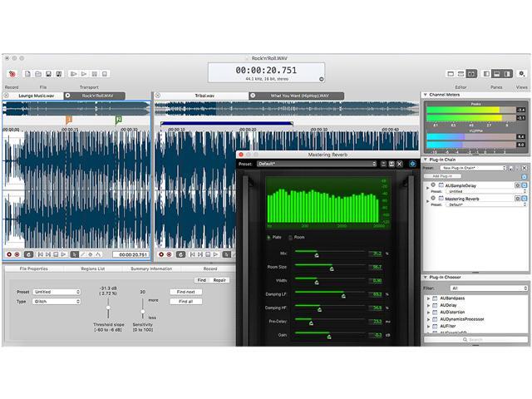Open the Mastering Reverb Preset dropdown
This screenshot has width=532, height=399.
pyautogui.click(x=316, y=164)
